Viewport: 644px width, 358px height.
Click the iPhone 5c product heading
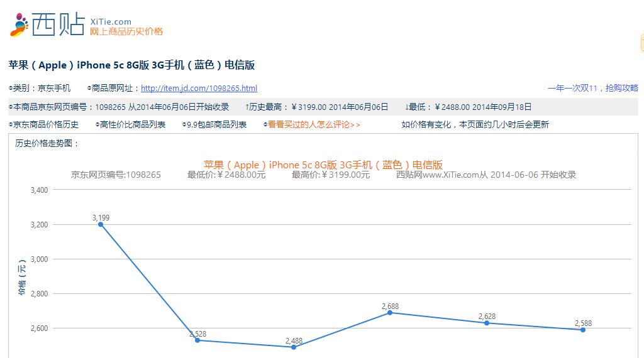(131, 65)
